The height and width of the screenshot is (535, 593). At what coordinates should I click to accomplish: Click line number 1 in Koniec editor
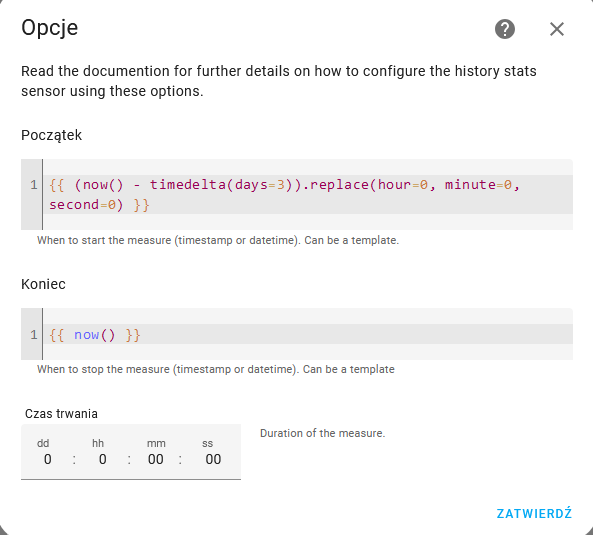(x=34, y=335)
